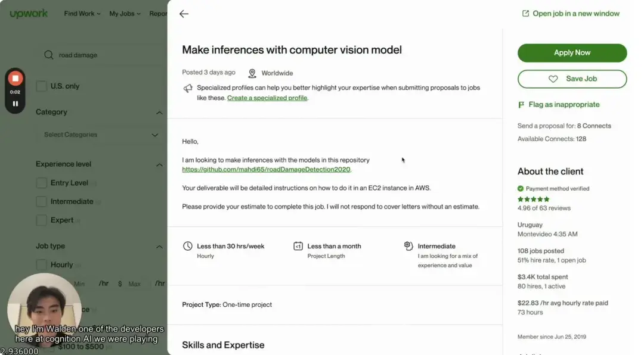
Task: Open the My Jobs menu
Action: [x=125, y=14]
